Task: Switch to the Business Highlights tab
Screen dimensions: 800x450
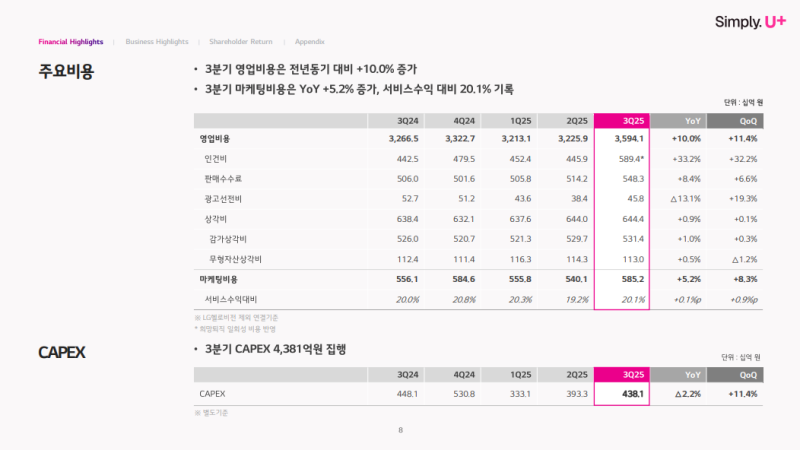Action: tap(157, 42)
